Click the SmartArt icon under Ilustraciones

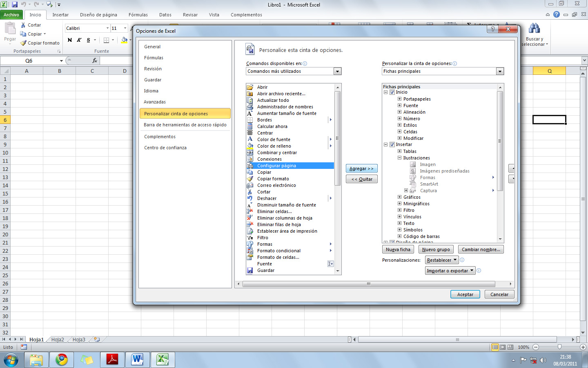[412, 184]
